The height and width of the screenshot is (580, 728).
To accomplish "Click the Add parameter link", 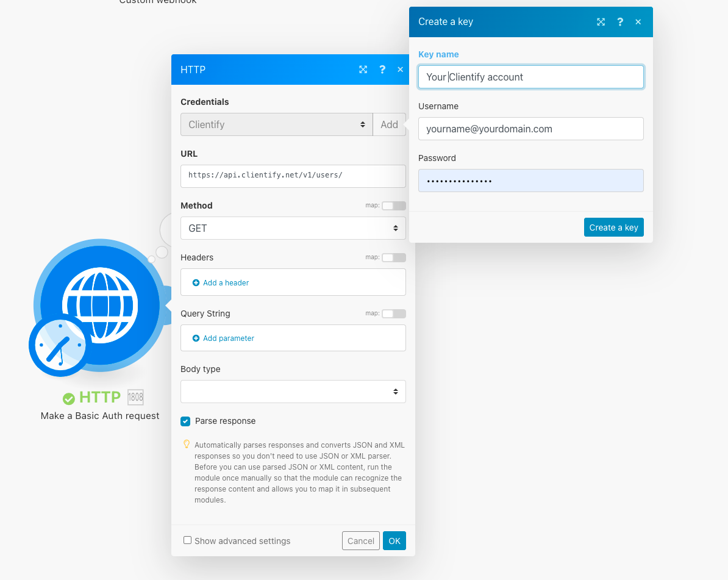I will [x=229, y=338].
